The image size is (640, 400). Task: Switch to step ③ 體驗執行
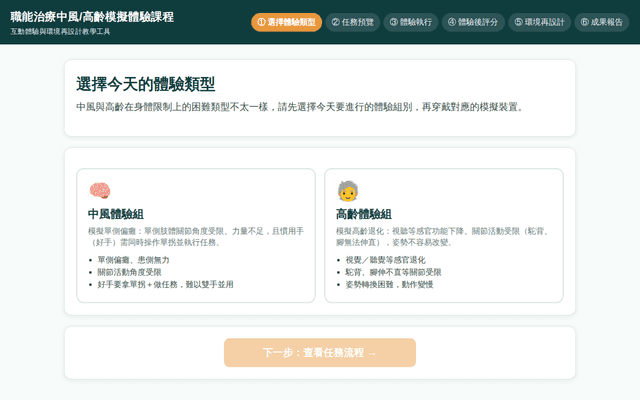click(411, 22)
